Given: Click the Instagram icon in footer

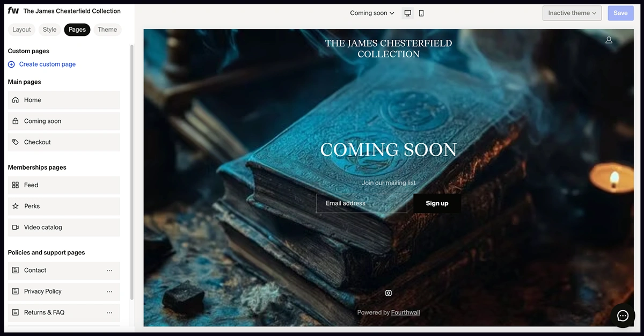Looking at the screenshot, I should point(389,293).
